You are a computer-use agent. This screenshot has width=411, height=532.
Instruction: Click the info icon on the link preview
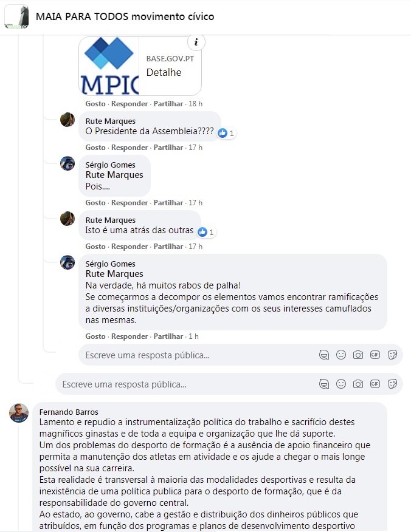196,42
